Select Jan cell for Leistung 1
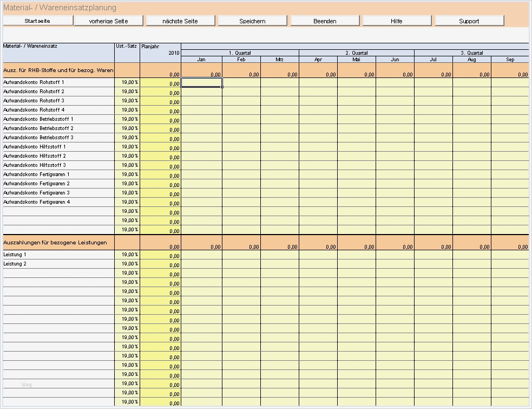Viewport: 532px width, 409px height. (x=201, y=255)
